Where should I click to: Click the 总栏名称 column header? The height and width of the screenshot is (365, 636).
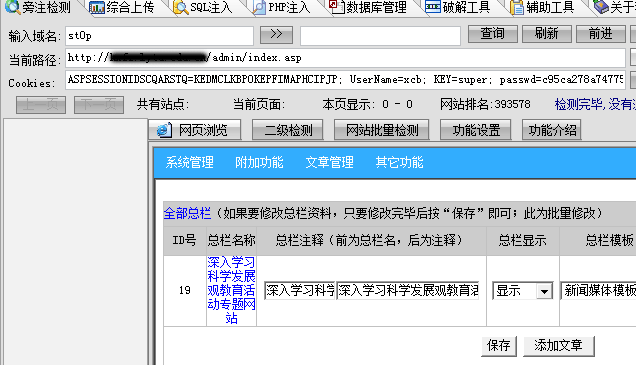231,240
